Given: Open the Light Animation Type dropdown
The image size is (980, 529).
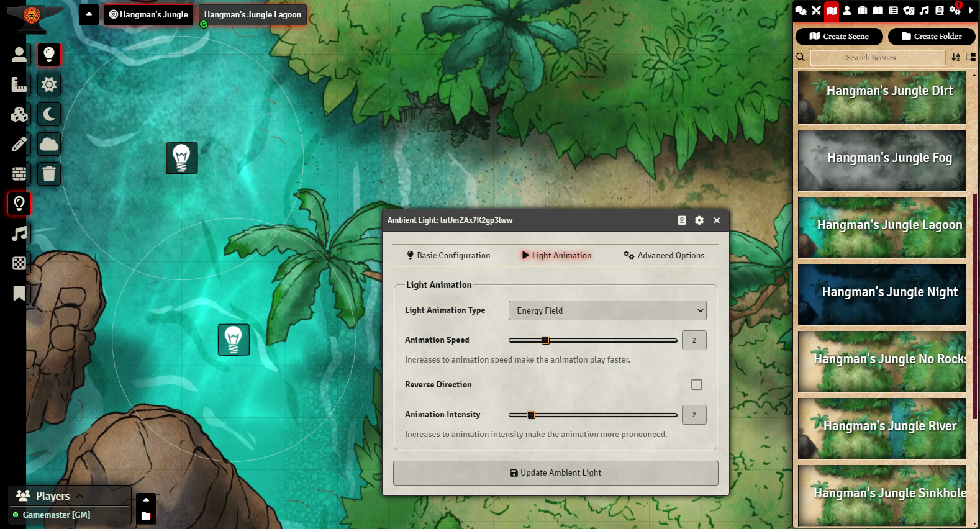Looking at the screenshot, I should (607, 310).
